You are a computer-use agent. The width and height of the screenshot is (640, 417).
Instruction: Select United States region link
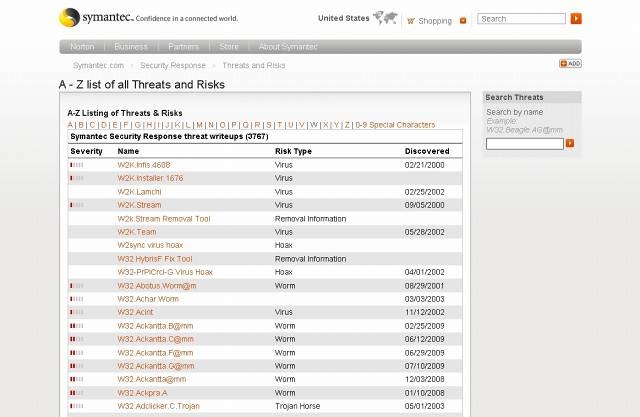(x=344, y=18)
